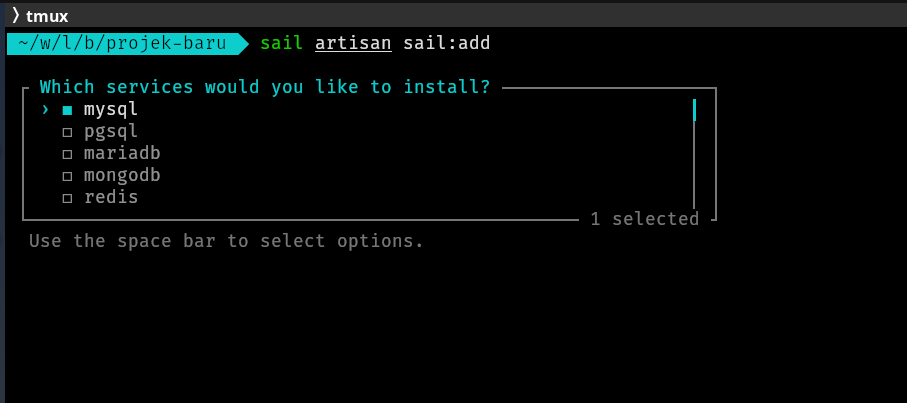Viewport: 907px width, 403px height.
Task: Check the pgsql service checkbox
Action: [67, 132]
